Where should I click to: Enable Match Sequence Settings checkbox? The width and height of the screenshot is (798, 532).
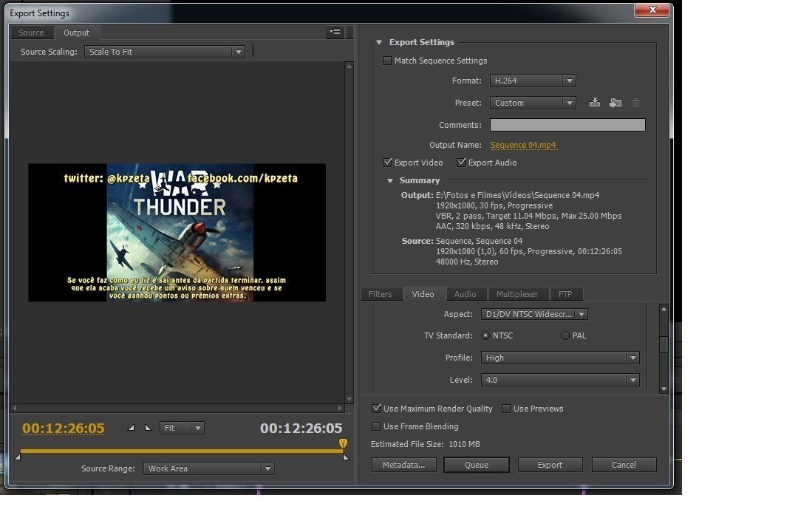tap(387, 61)
